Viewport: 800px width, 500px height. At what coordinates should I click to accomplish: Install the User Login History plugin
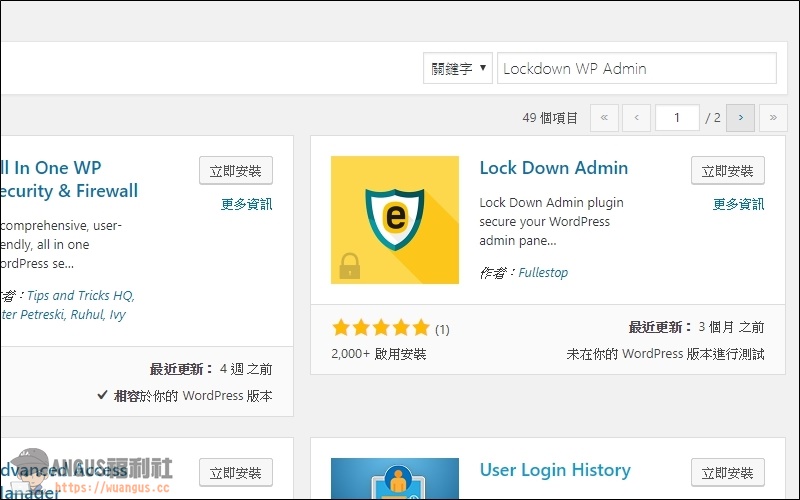[727, 473]
